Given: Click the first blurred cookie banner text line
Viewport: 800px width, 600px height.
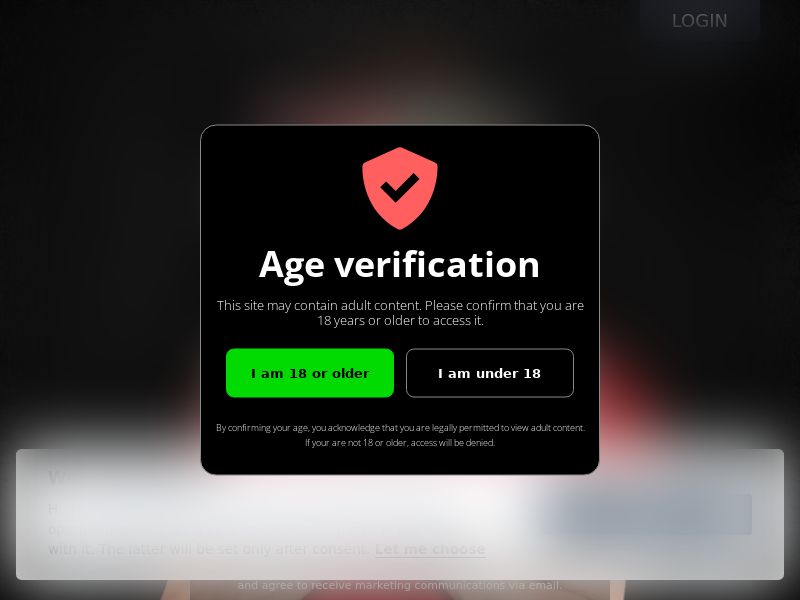Looking at the screenshot, I should point(53,509).
